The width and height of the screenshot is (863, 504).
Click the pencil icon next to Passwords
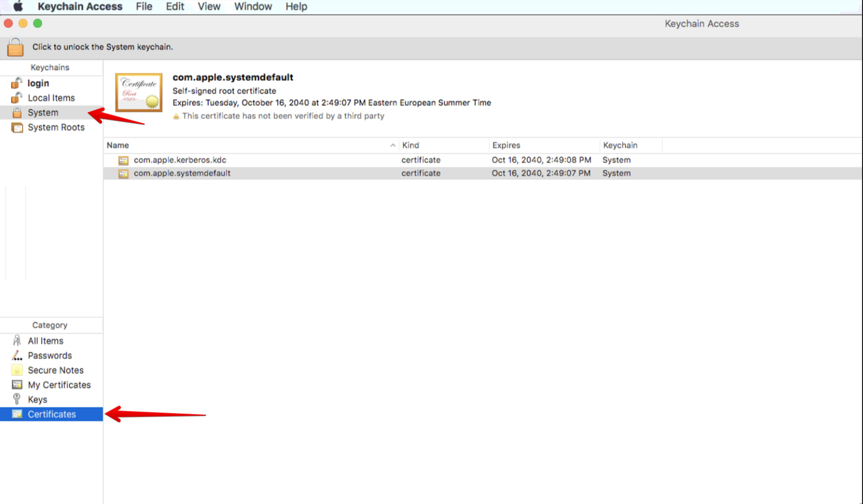(x=16, y=355)
